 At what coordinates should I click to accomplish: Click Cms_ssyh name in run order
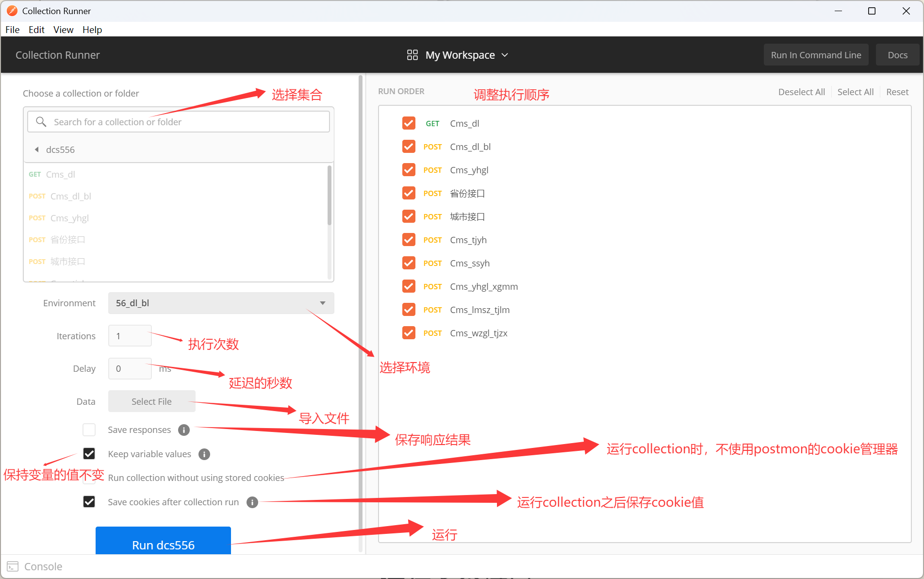pos(470,263)
